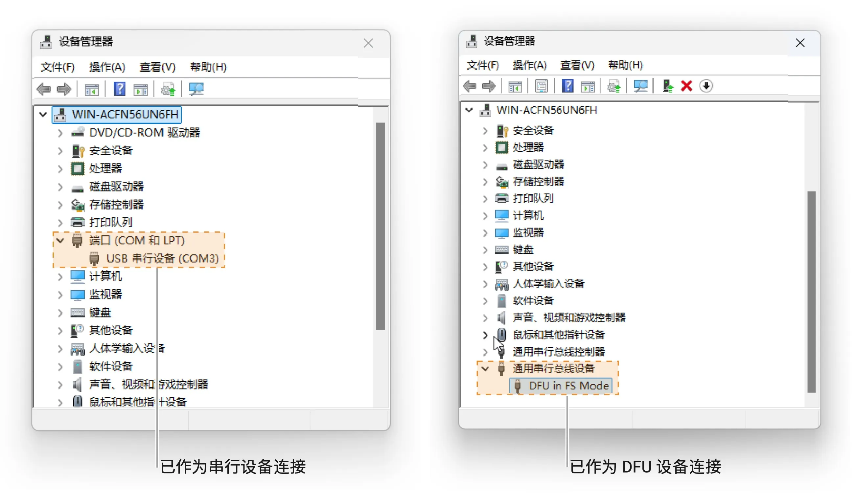This screenshot has width=856, height=504.
Task: Close the right 设备管理器 window
Action: [x=800, y=43]
